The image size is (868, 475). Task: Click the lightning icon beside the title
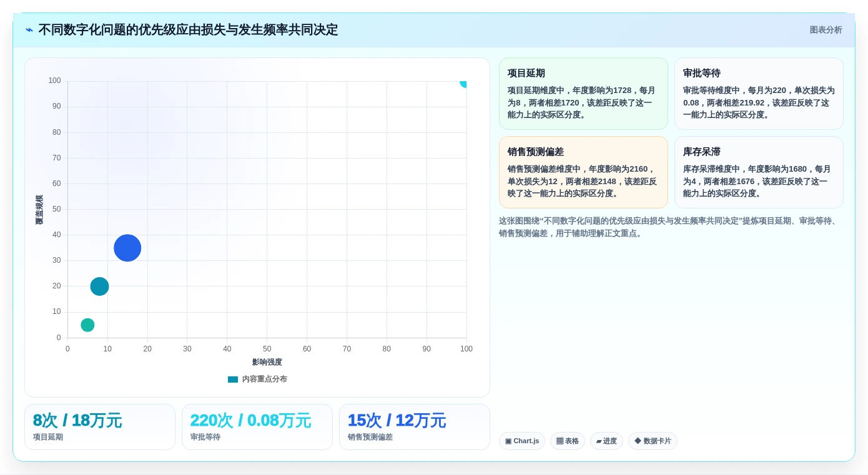tap(29, 30)
